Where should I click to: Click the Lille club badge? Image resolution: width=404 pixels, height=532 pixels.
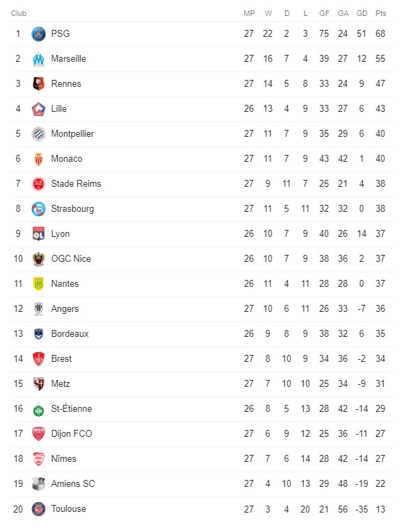click(x=38, y=109)
